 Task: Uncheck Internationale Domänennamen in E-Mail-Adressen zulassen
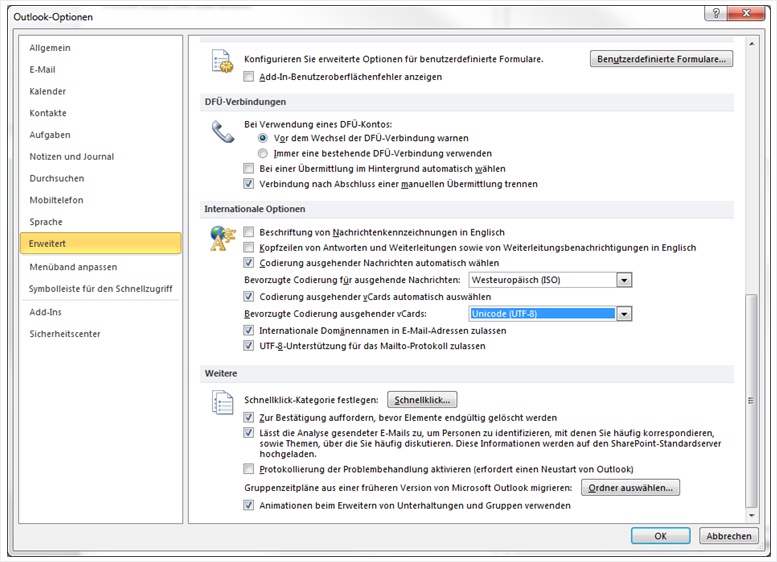(x=249, y=331)
